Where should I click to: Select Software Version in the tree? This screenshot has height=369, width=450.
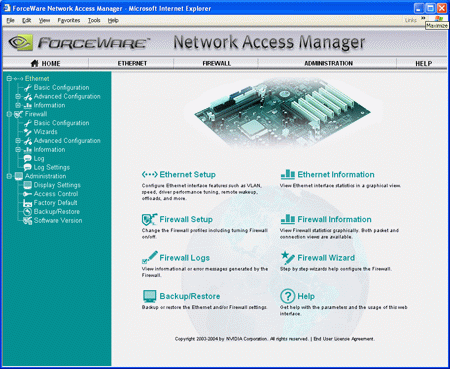pos(58,221)
